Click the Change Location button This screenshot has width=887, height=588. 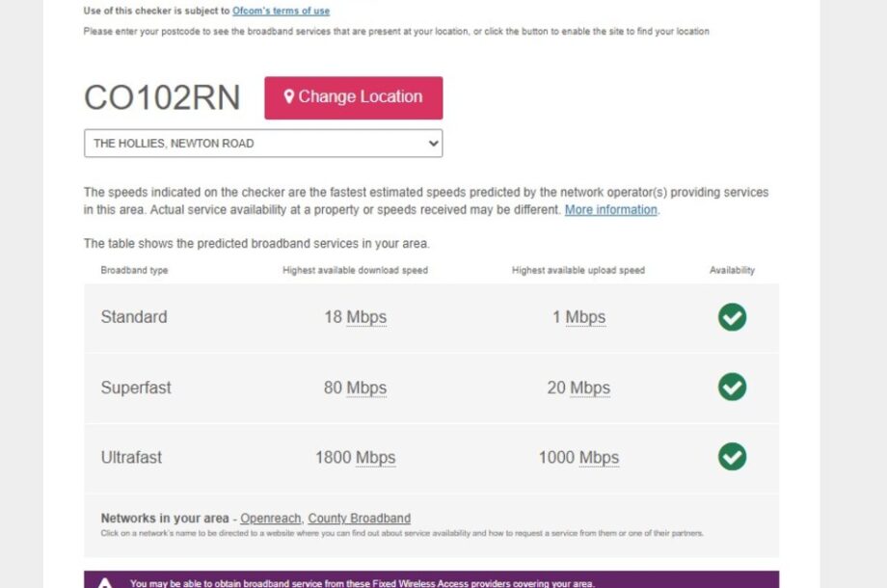click(354, 97)
